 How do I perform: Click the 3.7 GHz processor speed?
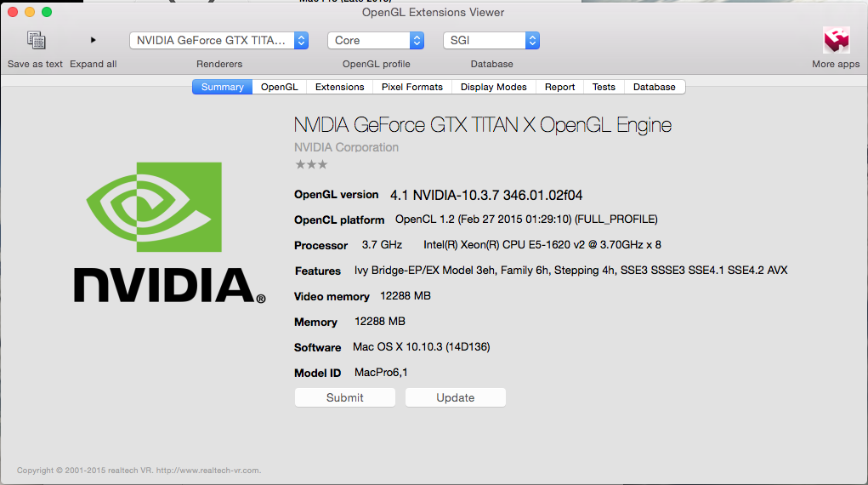point(382,245)
